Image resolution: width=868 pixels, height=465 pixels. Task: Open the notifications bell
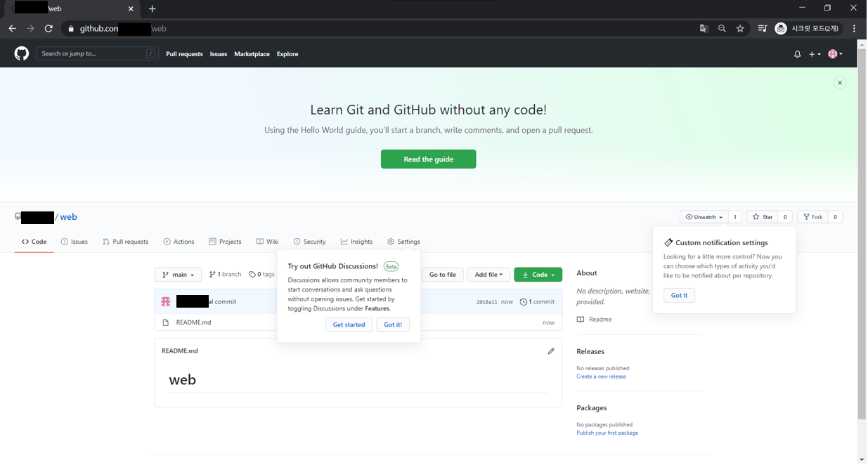[x=797, y=54]
